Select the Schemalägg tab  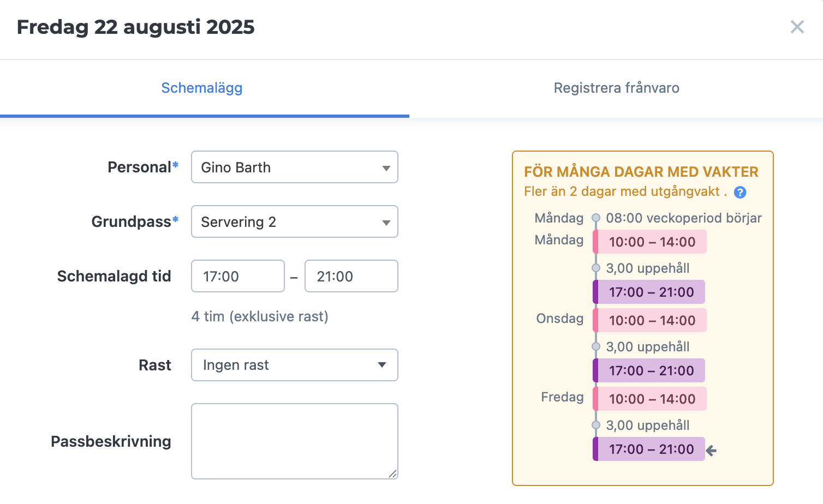(202, 88)
